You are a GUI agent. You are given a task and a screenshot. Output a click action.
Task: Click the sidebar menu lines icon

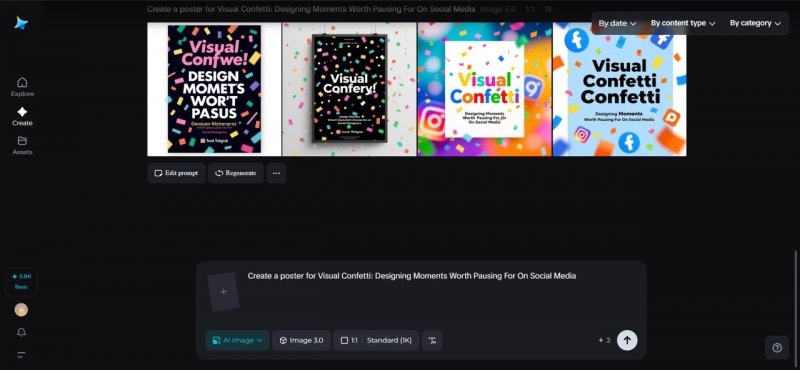(x=21, y=355)
